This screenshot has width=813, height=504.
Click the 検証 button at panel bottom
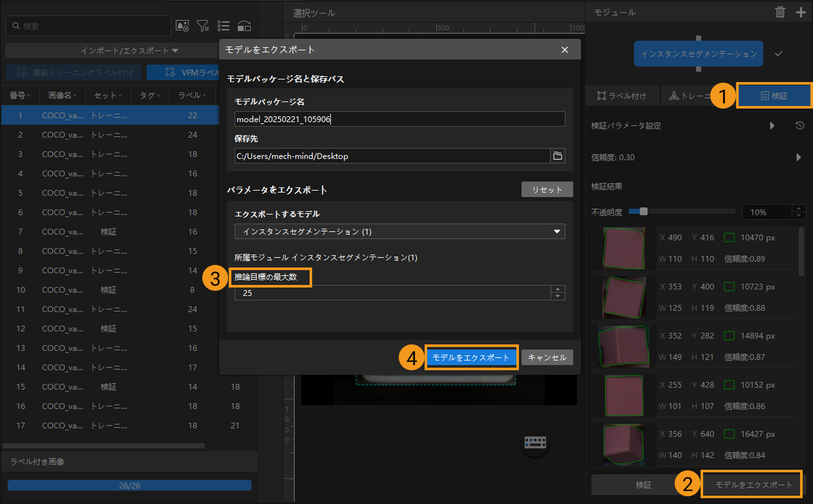pyautogui.click(x=643, y=485)
